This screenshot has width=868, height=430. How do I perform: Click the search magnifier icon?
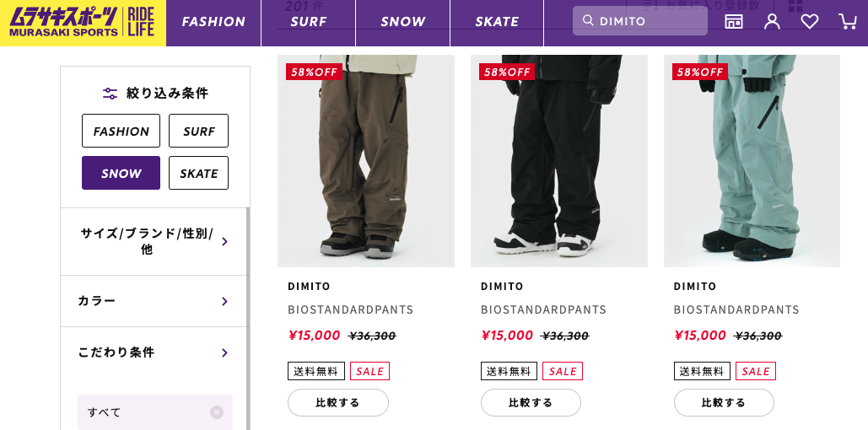588,21
